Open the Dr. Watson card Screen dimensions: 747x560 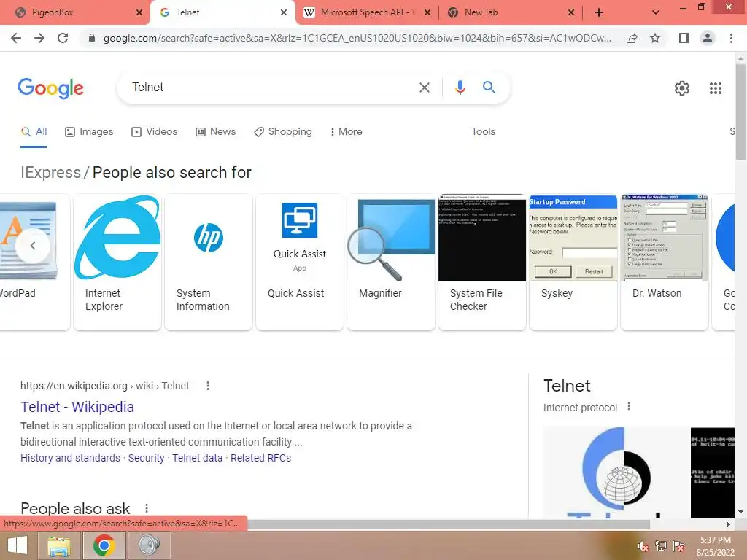pos(665,262)
